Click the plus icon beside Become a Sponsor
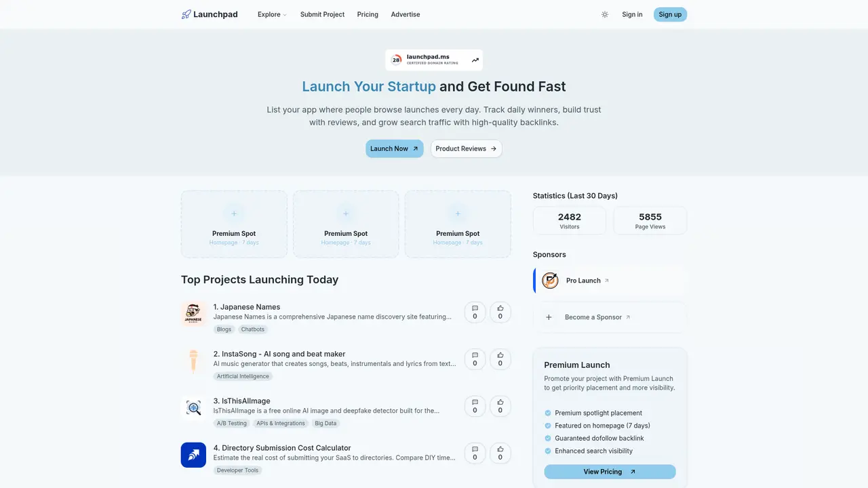The height and width of the screenshot is (488, 868). (x=549, y=317)
